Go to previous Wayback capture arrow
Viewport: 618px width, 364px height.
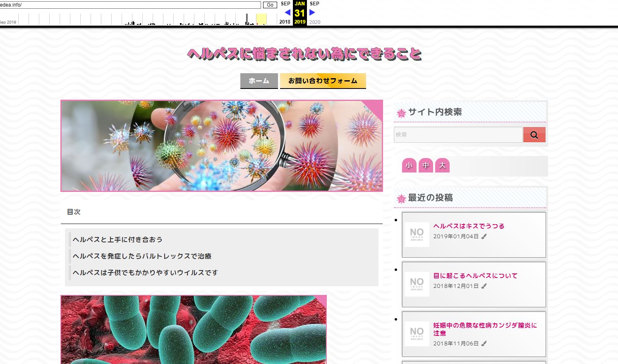point(287,12)
